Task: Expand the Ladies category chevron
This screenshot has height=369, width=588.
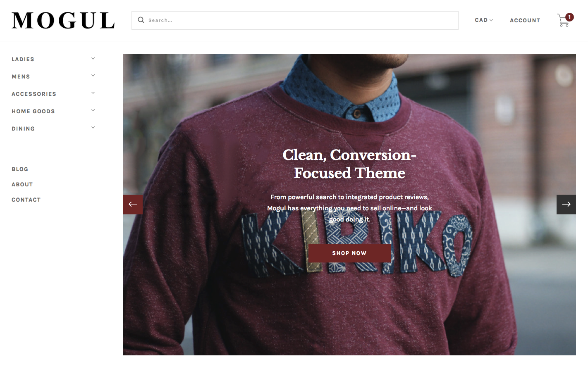Action: pyautogui.click(x=93, y=59)
